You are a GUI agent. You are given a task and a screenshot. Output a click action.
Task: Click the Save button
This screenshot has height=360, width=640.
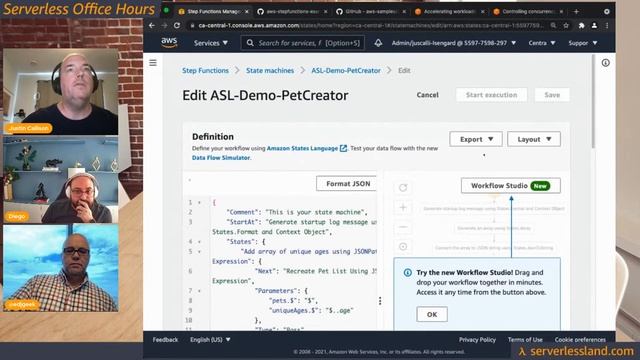552,95
